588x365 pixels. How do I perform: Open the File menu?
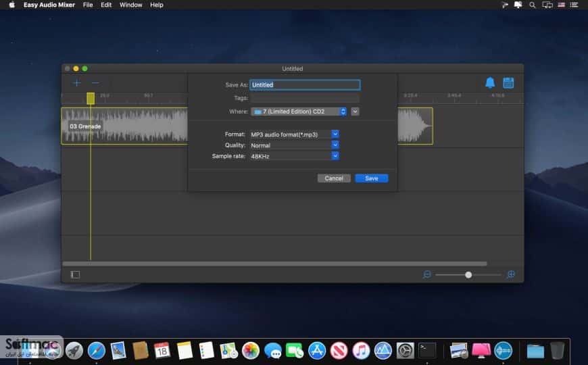88,5
